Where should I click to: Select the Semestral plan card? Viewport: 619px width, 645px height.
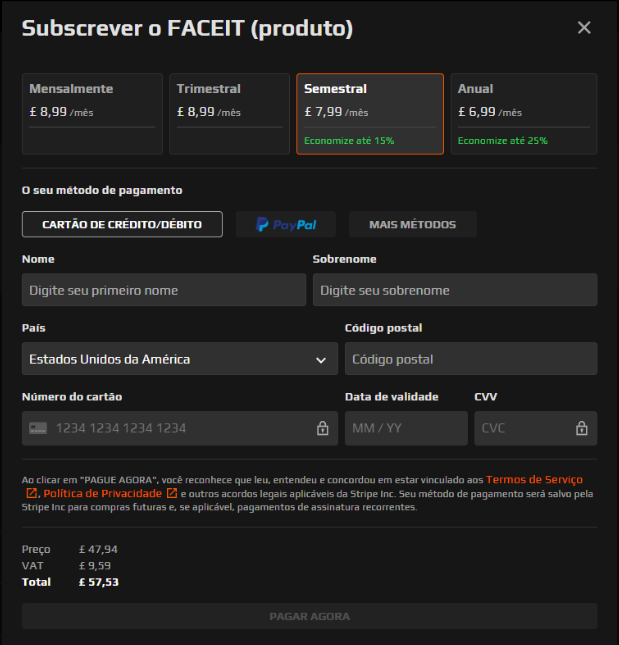(x=370, y=114)
